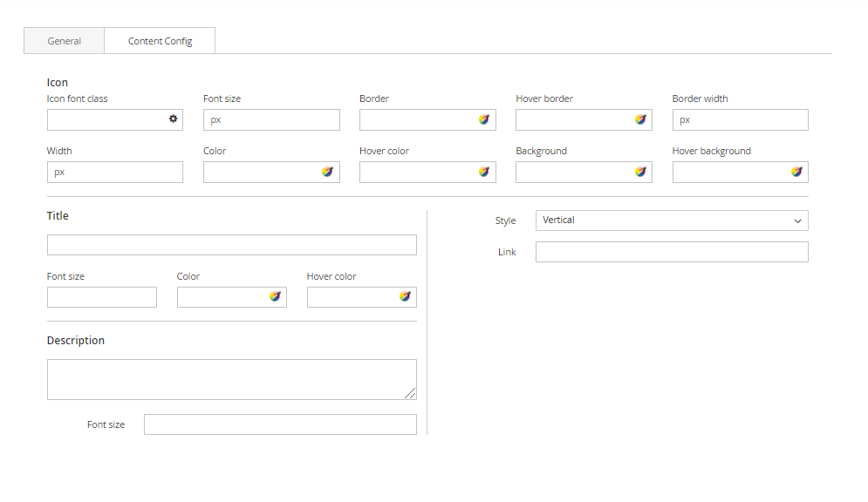Switch to the General tab
868x502 pixels.
[x=65, y=41]
